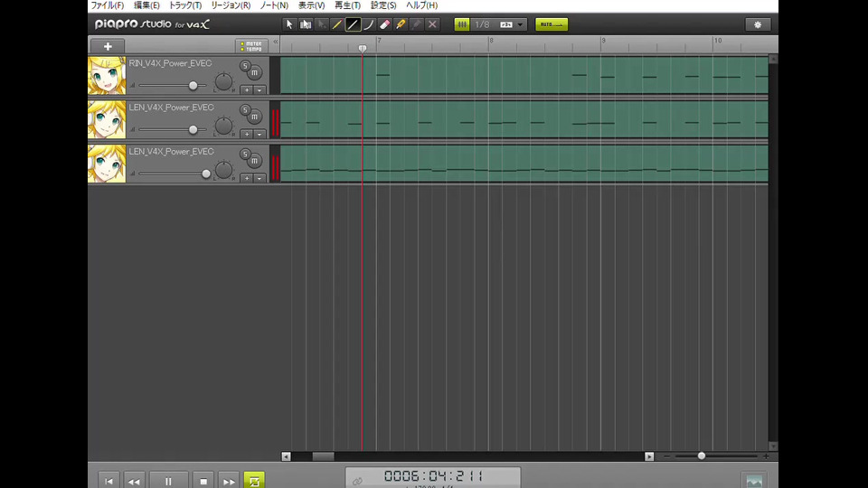Select the straight line draw tool
Viewport: 868px width, 488px height.
point(353,24)
